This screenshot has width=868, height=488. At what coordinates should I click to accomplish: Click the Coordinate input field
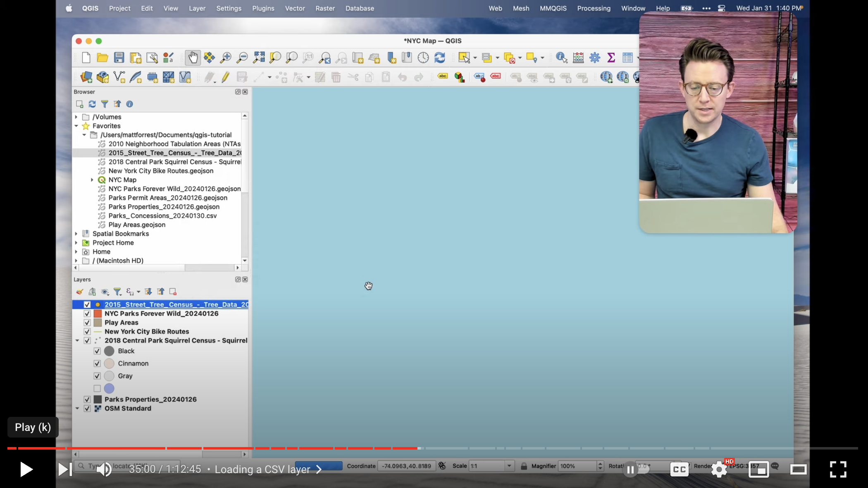406,466
